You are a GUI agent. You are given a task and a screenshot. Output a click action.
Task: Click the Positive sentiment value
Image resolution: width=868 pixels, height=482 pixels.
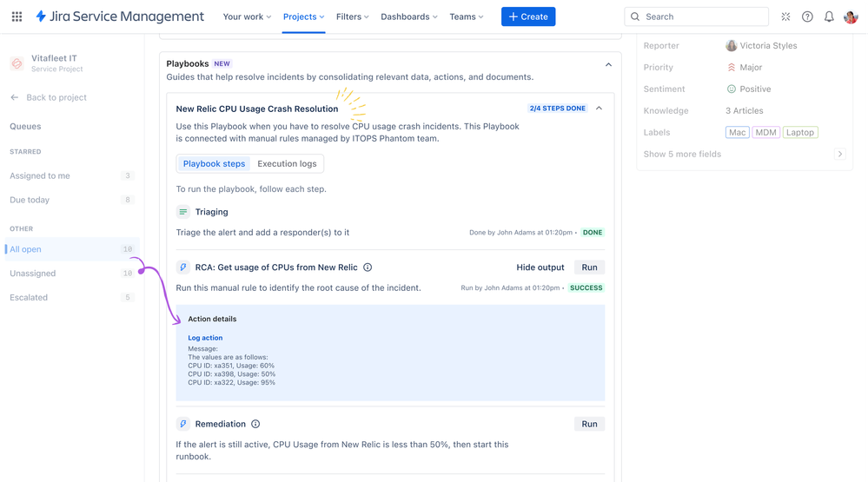click(755, 89)
